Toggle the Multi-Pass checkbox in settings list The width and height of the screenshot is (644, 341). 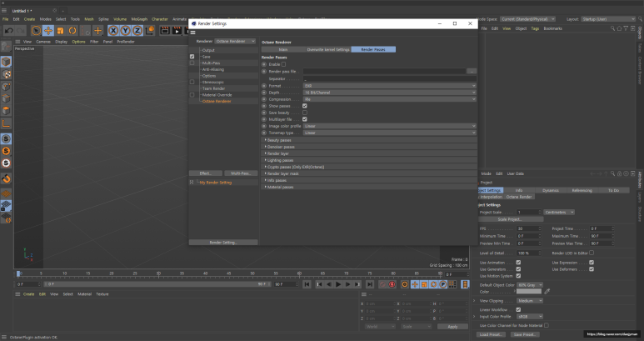click(192, 63)
